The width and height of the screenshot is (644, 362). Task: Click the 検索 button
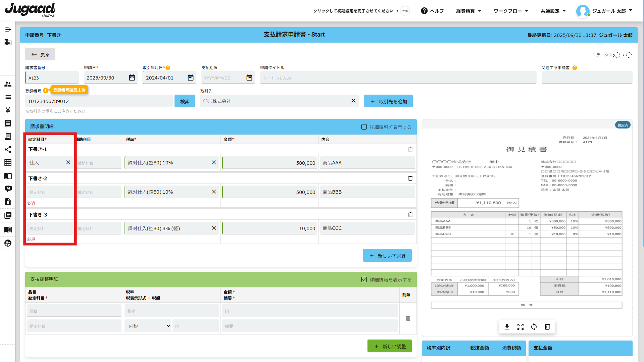coord(185,101)
